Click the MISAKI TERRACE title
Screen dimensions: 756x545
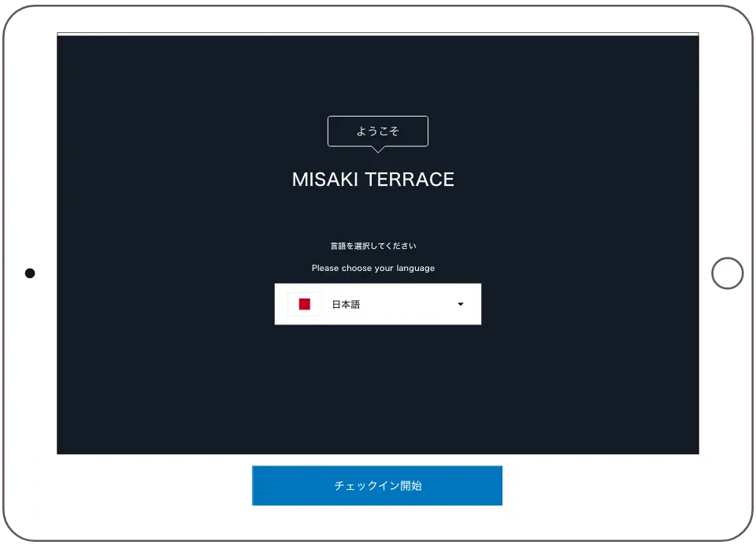coord(373,180)
